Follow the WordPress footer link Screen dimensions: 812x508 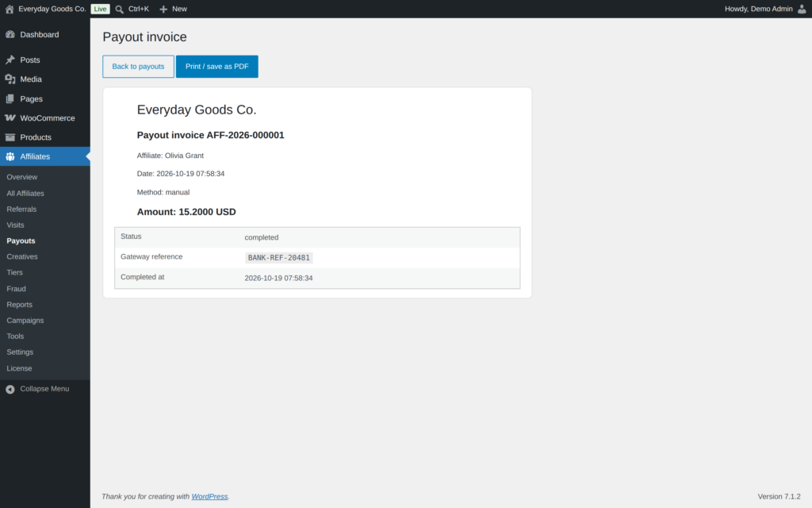tap(209, 497)
